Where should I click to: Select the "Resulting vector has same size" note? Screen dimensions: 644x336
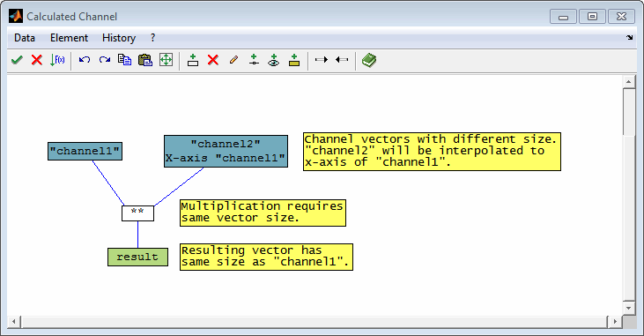267,257
